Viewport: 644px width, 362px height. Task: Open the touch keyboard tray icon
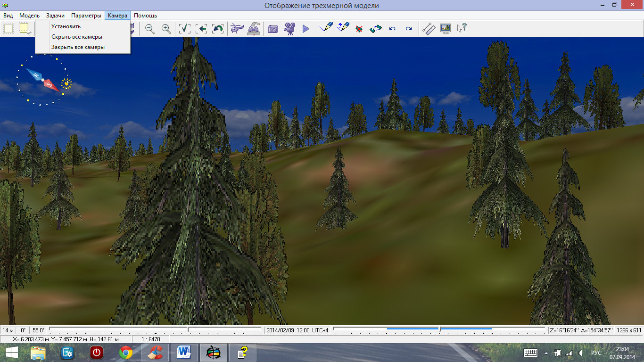point(531,353)
